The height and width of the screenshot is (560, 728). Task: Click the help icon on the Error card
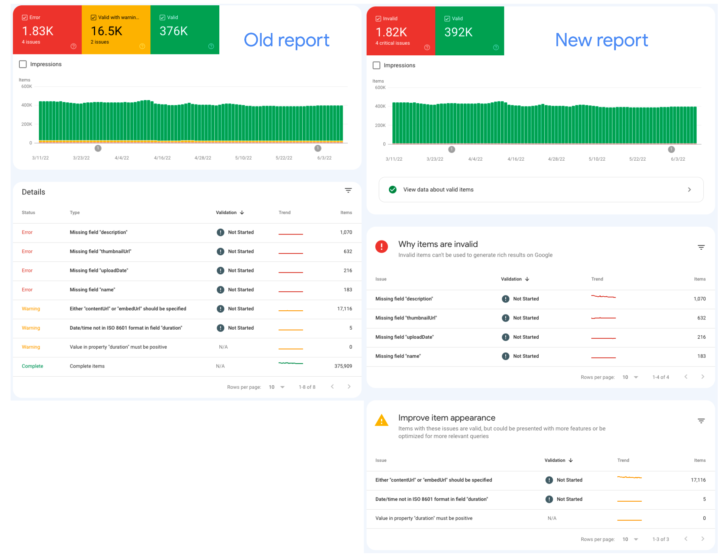tap(73, 46)
